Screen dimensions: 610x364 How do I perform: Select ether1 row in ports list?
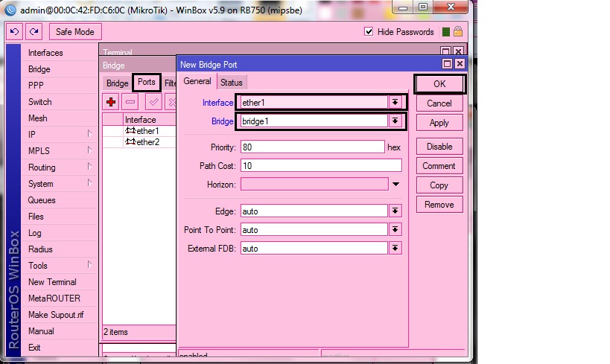pyautogui.click(x=139, y=131)
